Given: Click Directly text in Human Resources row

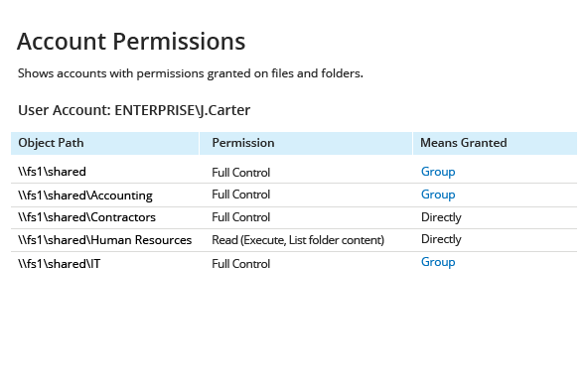Looking at the screenshot, I should click(441, 239).
